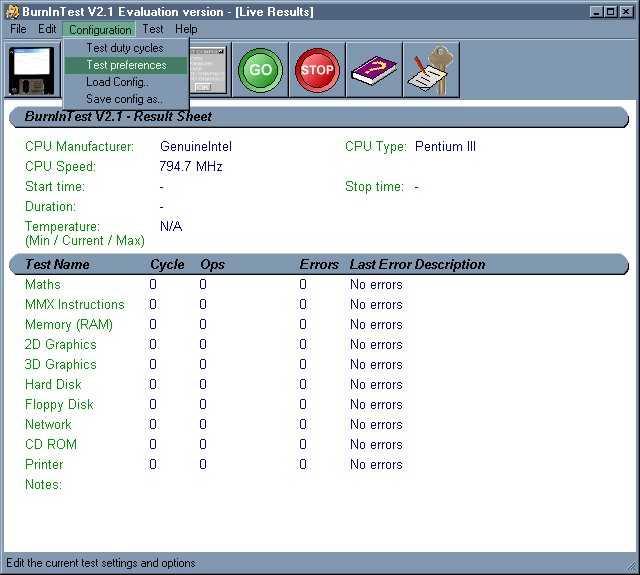Click the Last Error Description header
The width and height of the screenshot is (640, 575).
pos(418,264)
